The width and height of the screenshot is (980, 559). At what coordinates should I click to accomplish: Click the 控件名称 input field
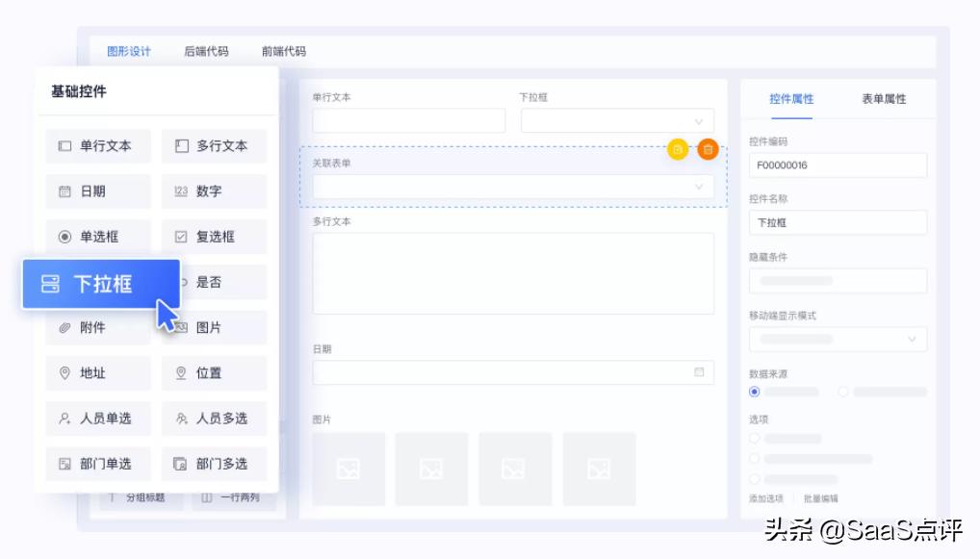[838, 222]
